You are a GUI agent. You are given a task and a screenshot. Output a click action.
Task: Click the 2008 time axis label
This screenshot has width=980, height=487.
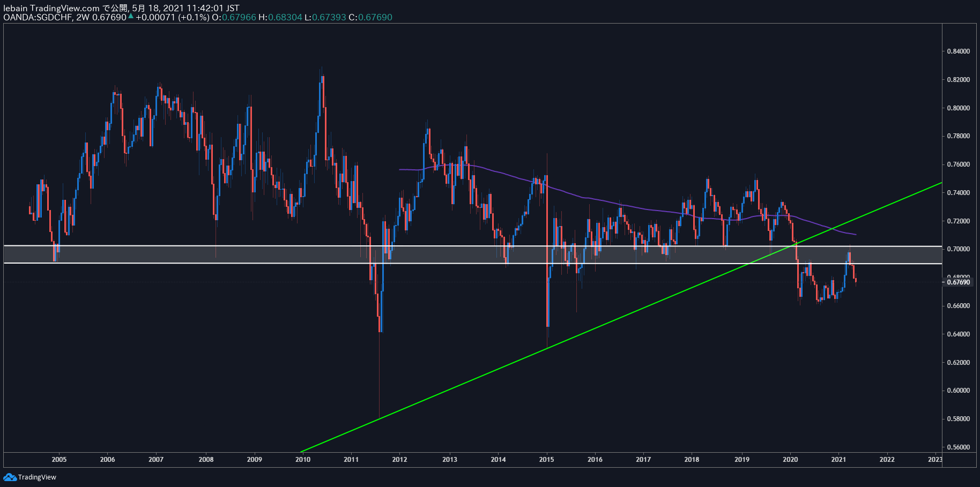click(x=206, y=459)
